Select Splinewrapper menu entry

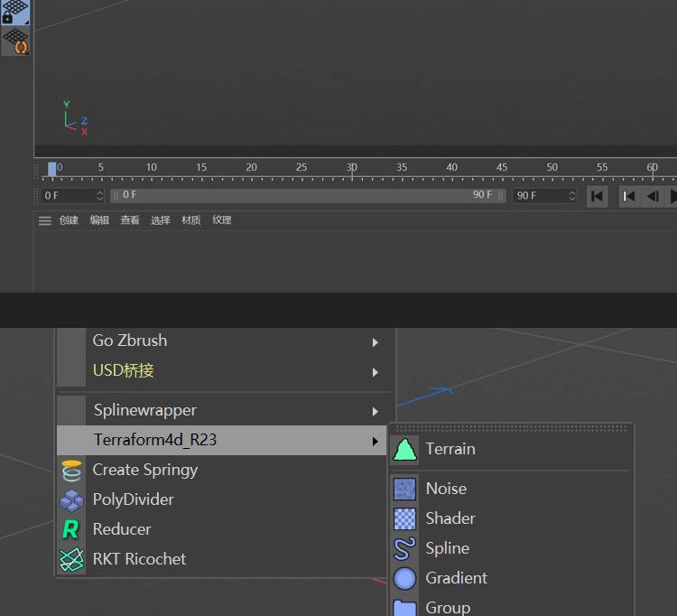(x=221, y=410)
